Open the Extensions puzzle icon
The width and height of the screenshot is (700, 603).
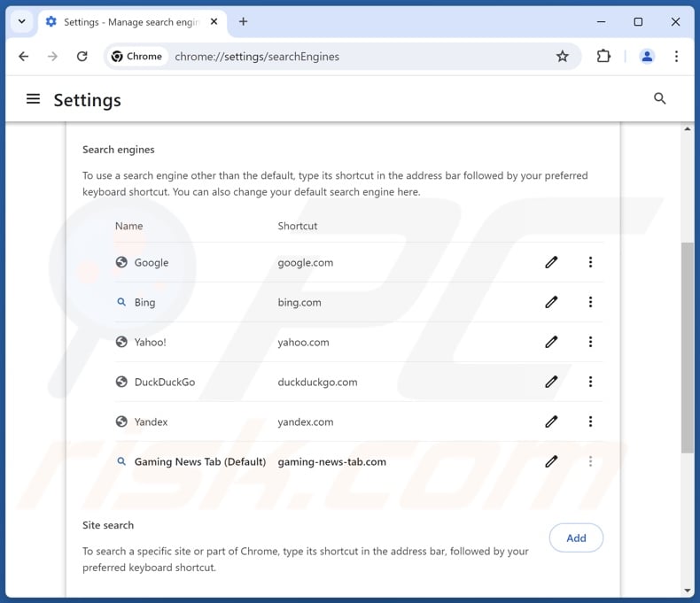(603, 57)
